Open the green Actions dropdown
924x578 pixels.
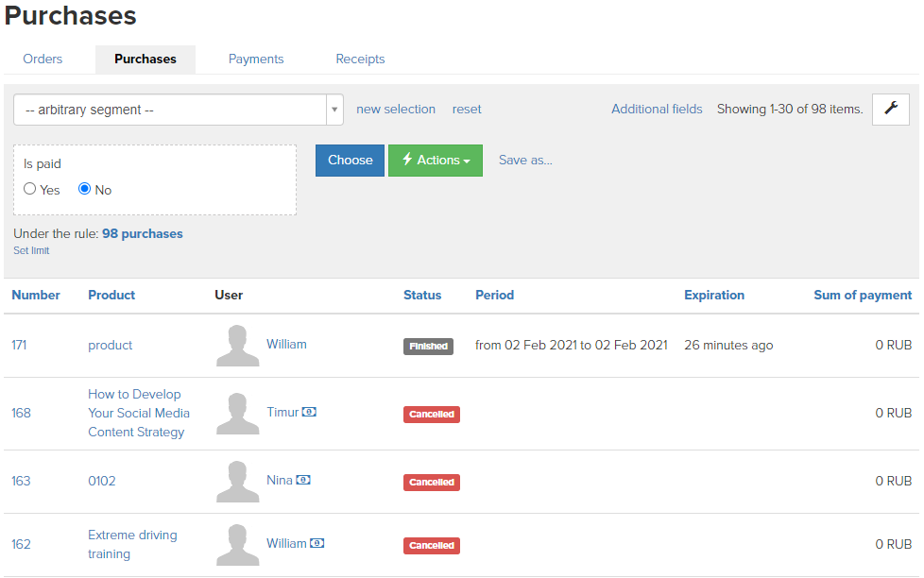click(x=436, y=161)
